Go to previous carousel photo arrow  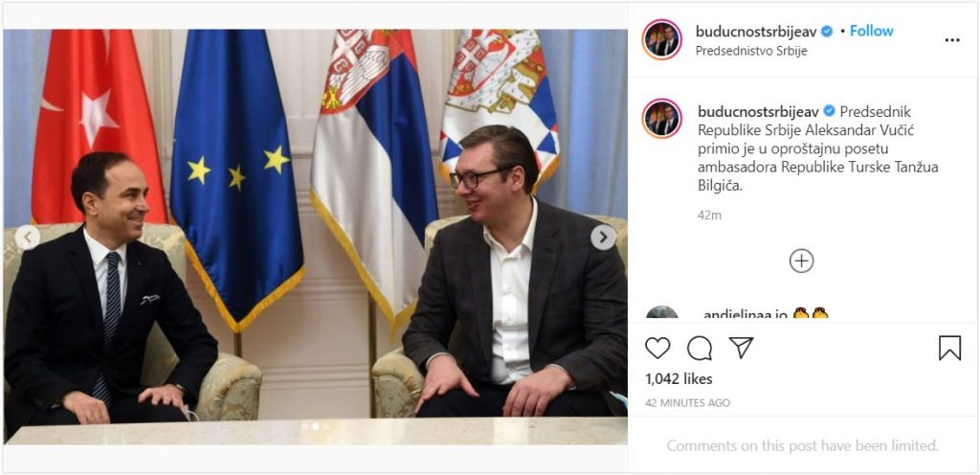click(x=27, y=237)
